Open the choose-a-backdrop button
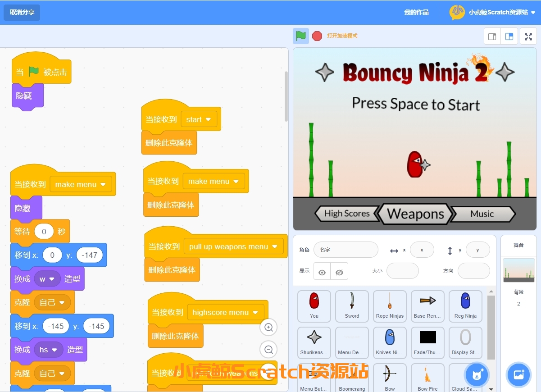 pos(518,375)
